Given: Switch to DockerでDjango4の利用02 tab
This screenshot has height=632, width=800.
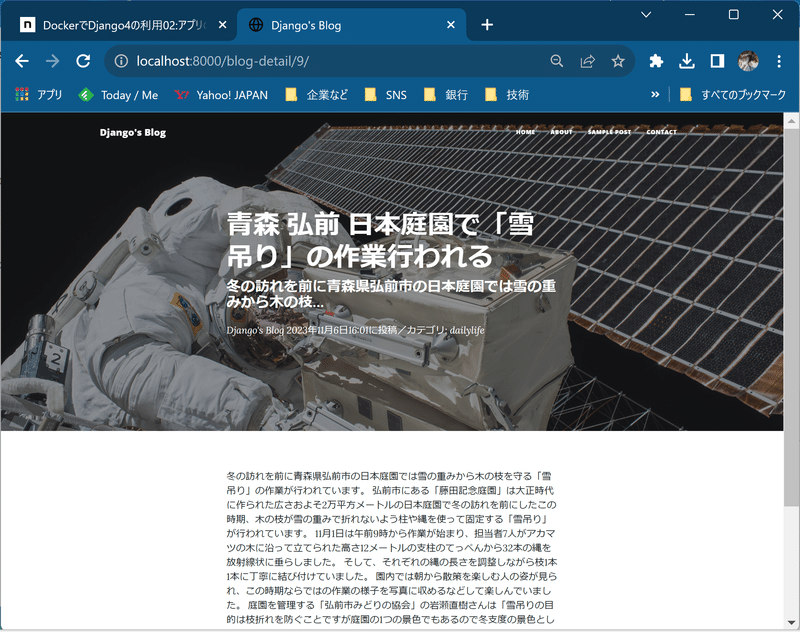Looking at the screenshot, I should (x=118, y=24).
